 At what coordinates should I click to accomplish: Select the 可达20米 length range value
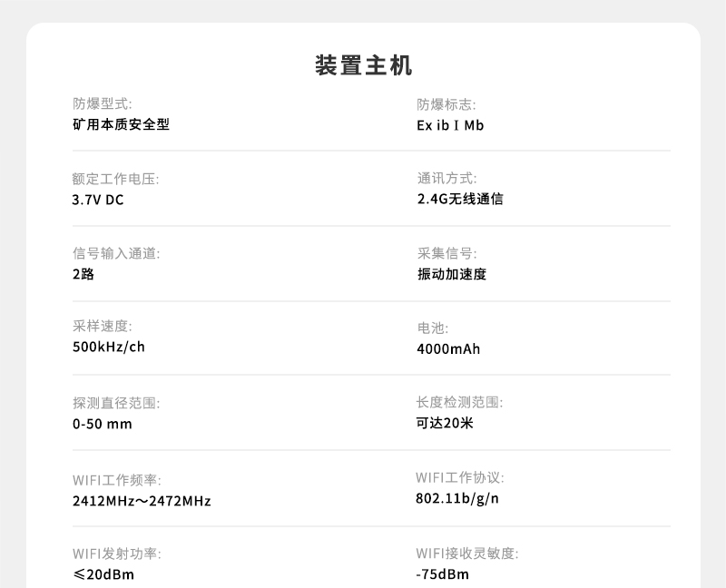(445, 423)
